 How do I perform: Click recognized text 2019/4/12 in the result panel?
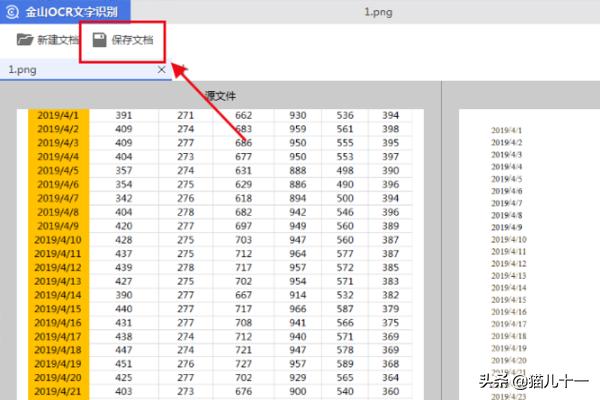[508, 263]
